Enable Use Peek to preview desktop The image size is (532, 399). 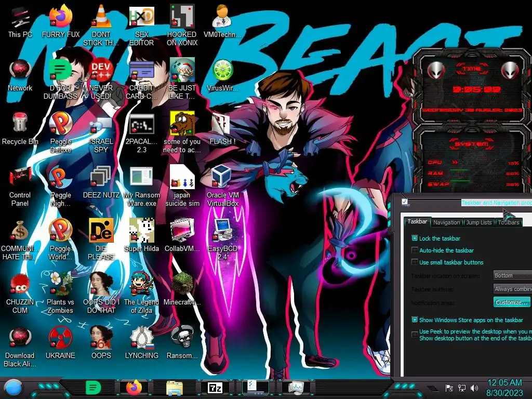(415, 335)
